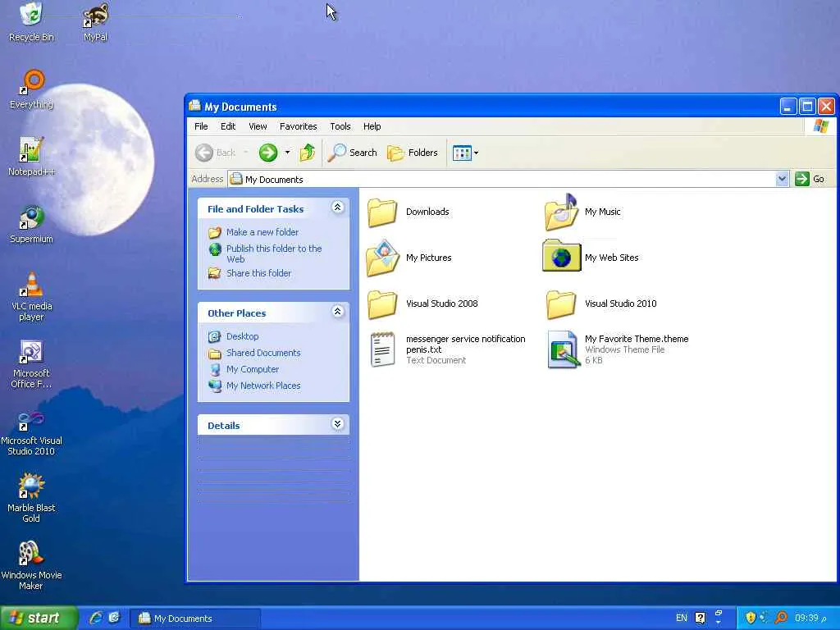Open the Views dropdown in toolbar
840x630 pixels.
pyautogui.click(x=465, y=153)
